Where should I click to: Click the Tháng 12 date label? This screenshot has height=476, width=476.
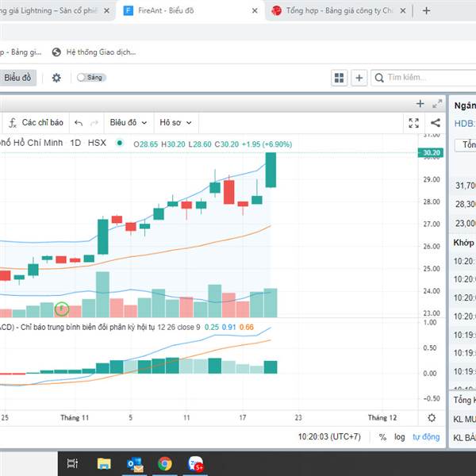382,418
